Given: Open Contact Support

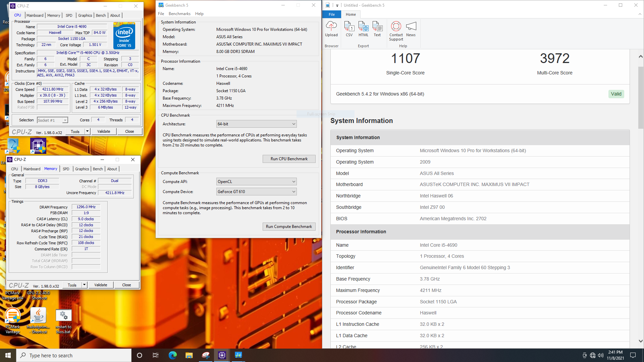Looking at the screenshot, I should [396, 31].
